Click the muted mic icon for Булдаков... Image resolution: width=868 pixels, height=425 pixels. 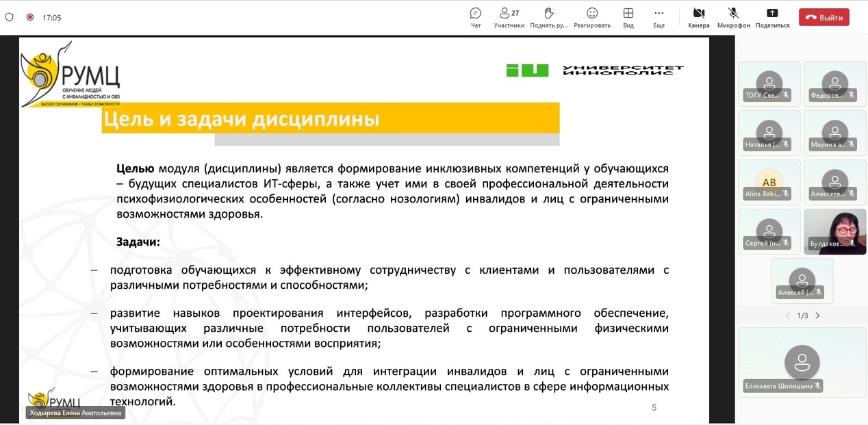[x=851, y=244]
